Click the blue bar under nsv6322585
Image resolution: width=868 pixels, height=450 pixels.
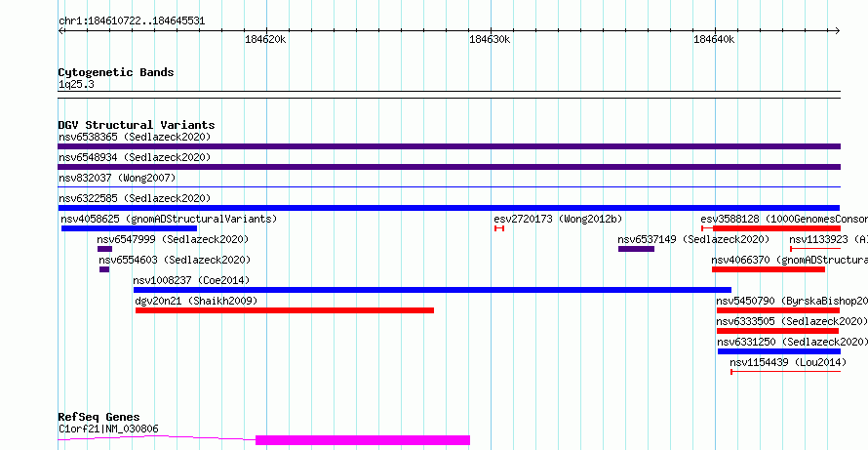(x=449, y=208)
